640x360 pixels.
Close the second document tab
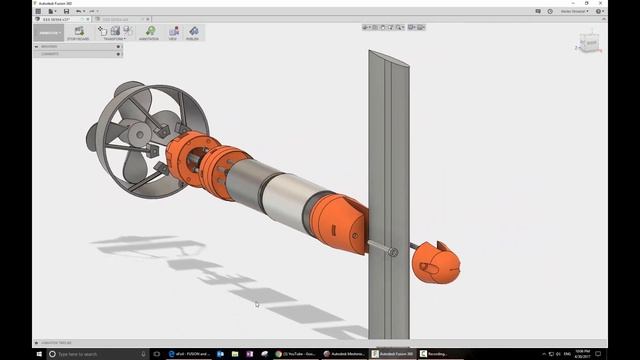148,19
